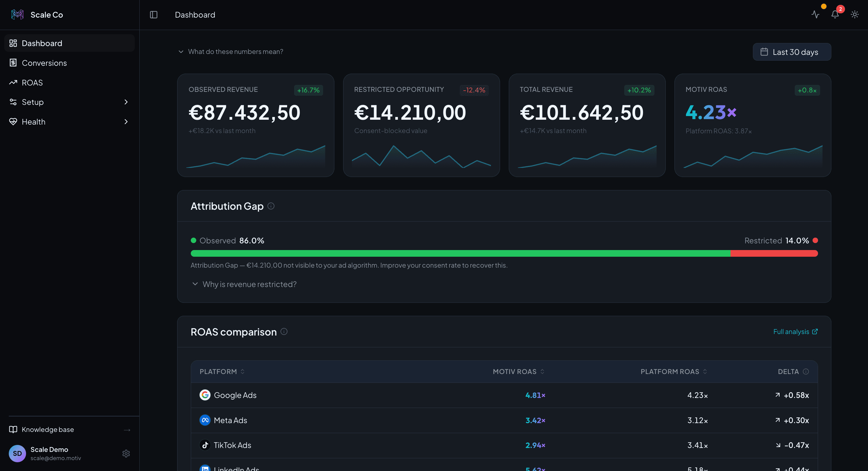This screenshot has width=868, height=471.
Task: Click the Scale Co logo icon
Action: click(17, 15)
